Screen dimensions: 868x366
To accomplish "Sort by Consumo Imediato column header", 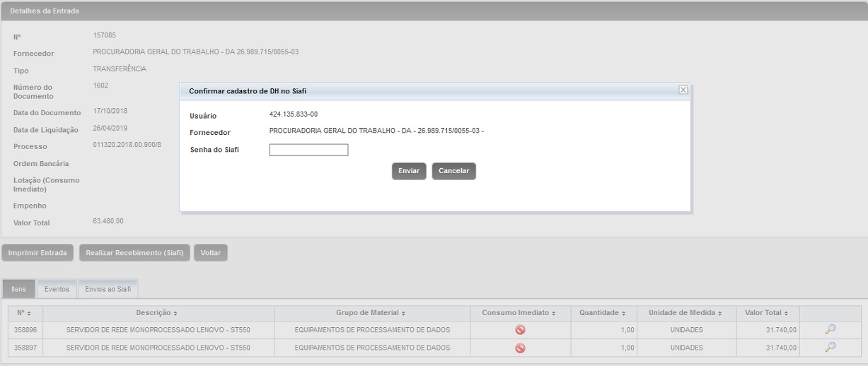I will coord(519,312).
